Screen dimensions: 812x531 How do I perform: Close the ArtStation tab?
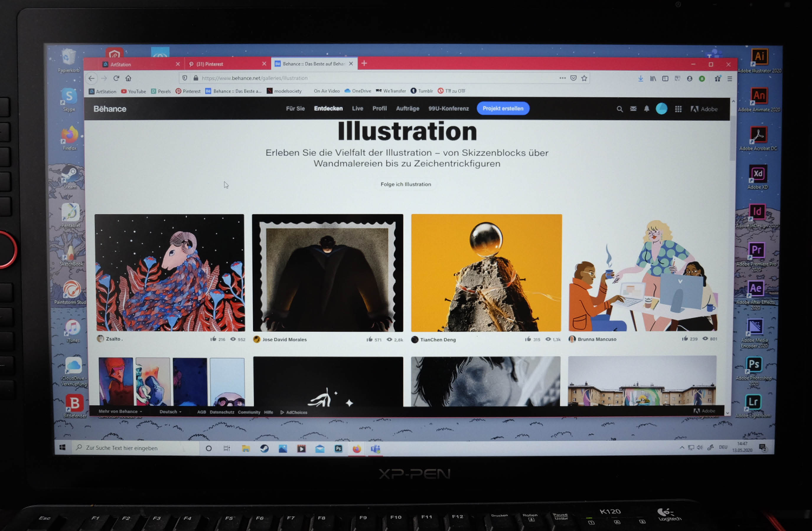177,64
